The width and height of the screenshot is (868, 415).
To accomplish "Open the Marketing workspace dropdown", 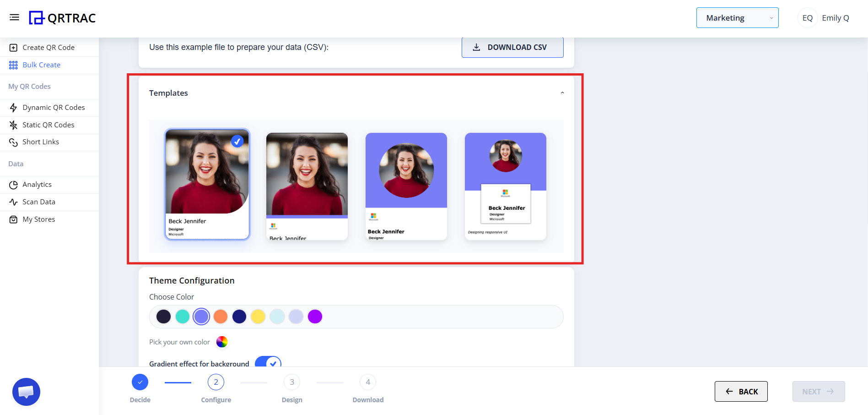I will click(737, 18).
